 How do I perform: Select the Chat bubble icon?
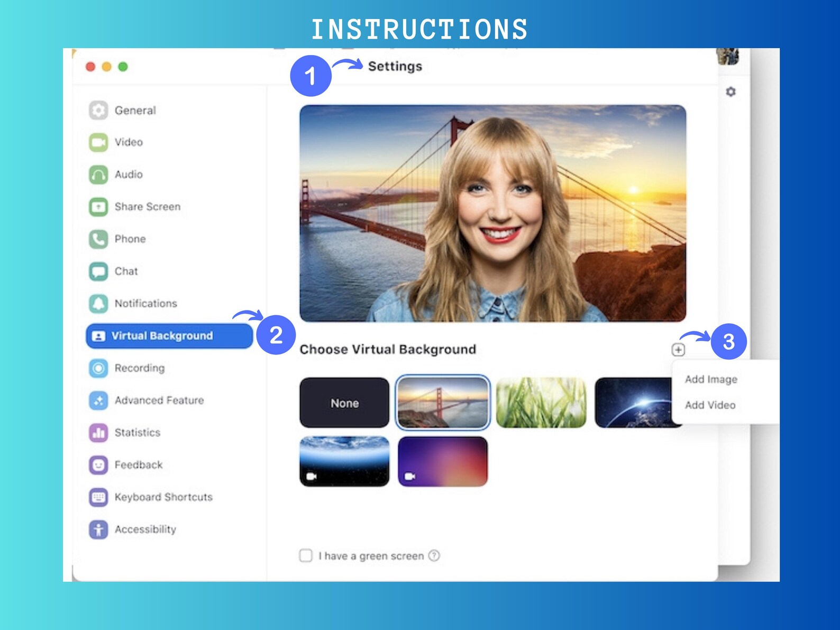click(x=98, y=271)
